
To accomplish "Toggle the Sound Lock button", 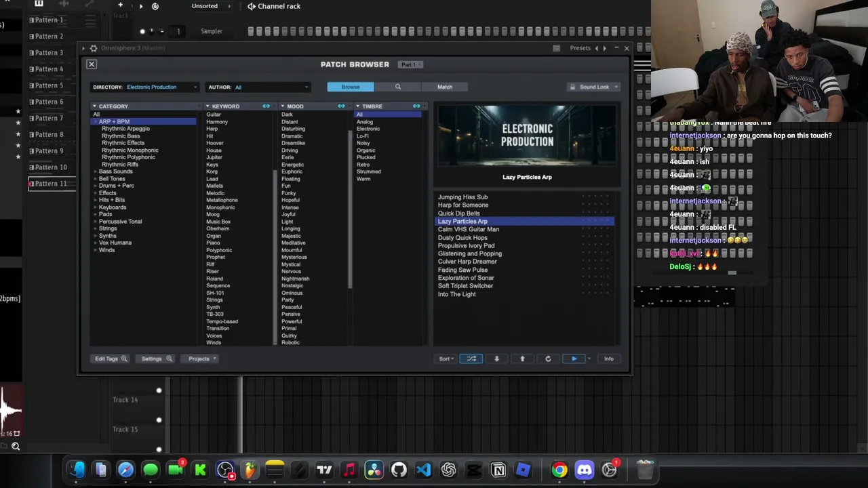I will [594, 87].
